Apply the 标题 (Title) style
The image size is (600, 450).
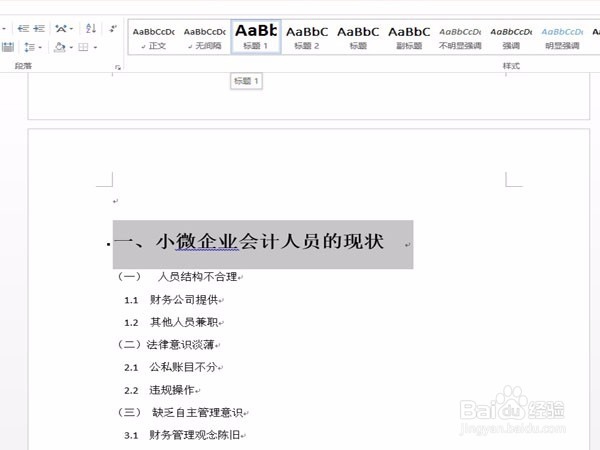(x=358, y=38)
